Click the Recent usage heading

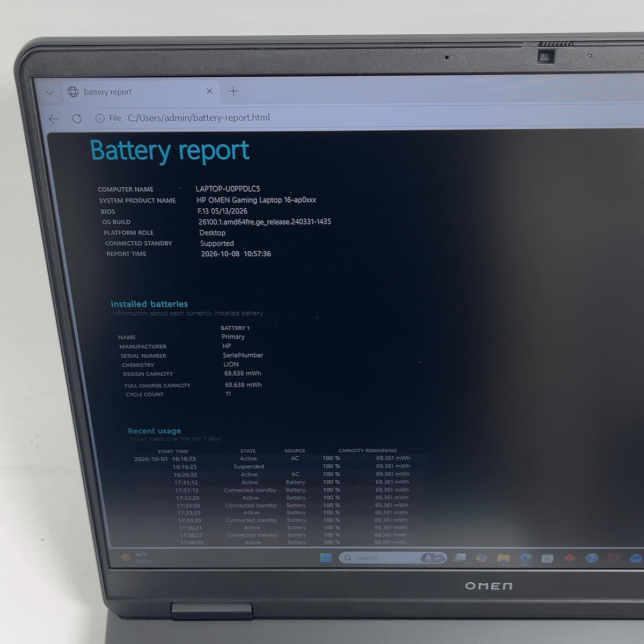pyautogui.click(x=155, y=431)
